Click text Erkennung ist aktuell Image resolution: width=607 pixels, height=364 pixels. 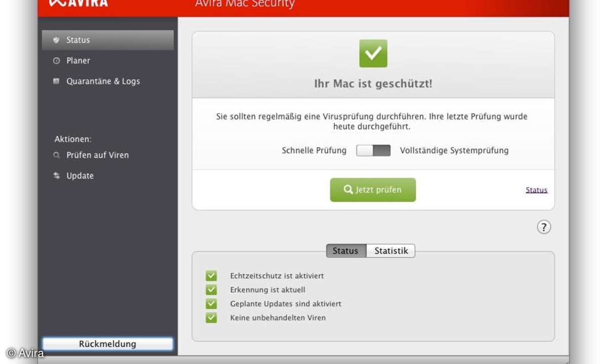click(268, 290)
